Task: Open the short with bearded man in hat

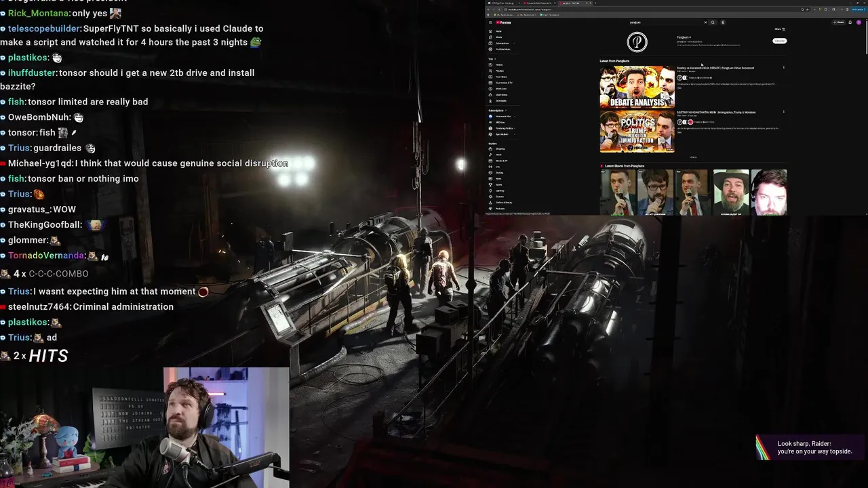Action: point(731,192)
